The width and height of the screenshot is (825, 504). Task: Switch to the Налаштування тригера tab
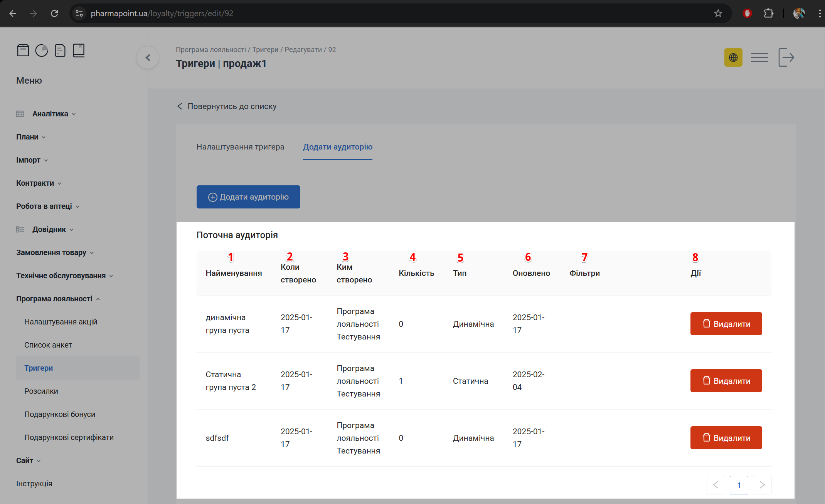[240, 147]
